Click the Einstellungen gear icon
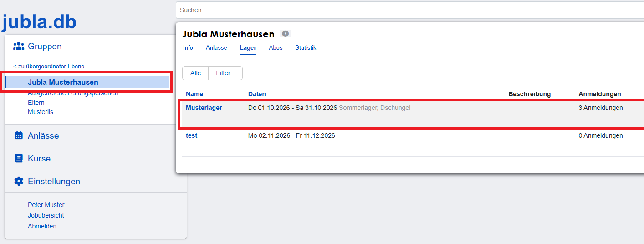 tap(19, 181)
